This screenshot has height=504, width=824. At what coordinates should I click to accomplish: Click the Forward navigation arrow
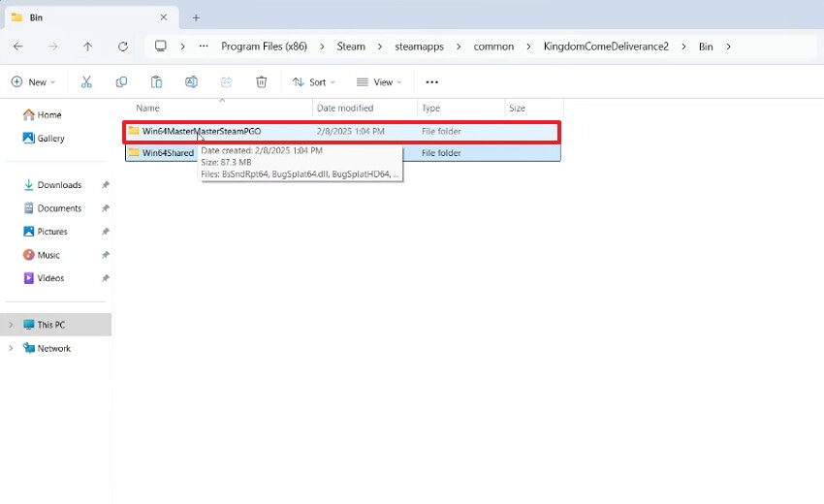(53, 47)
